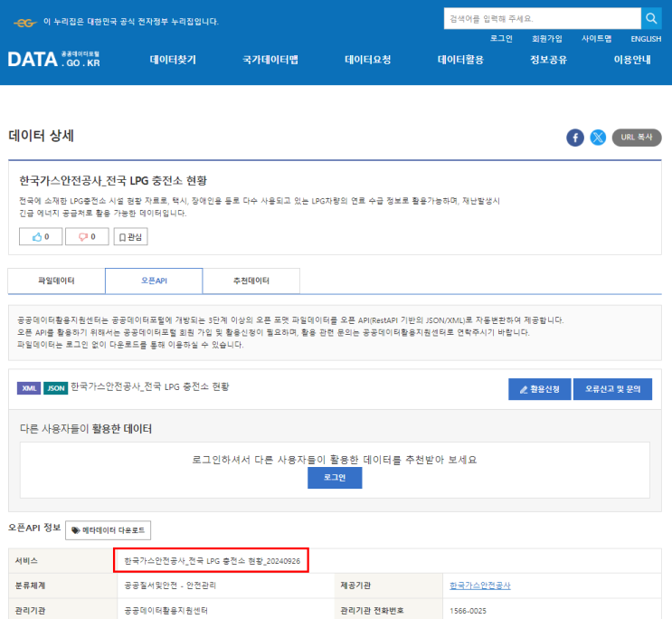Switch to 추천데이터 tab

(251, 281)
